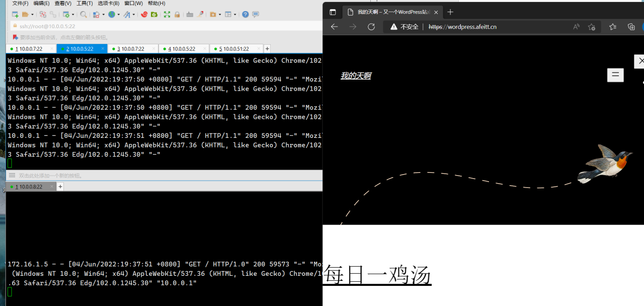Open the session properties gear icon
Viewport: 644px width, 306px height.
[x=66, y=15]
